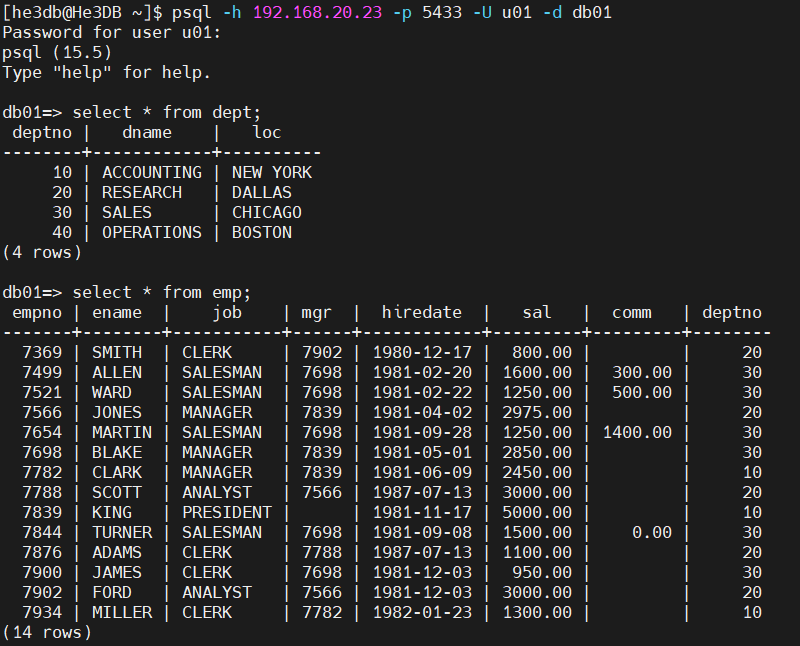The height and width of the screenshot is (646, 800).
Task: Click the ename column header
Action: click(x=117, y=312)
